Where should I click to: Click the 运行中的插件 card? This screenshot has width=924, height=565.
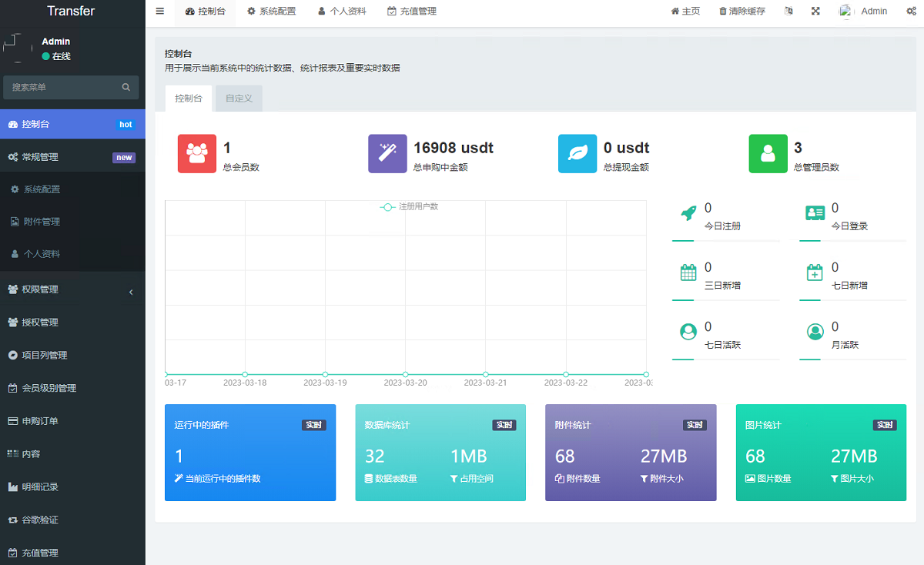[250, 453]
